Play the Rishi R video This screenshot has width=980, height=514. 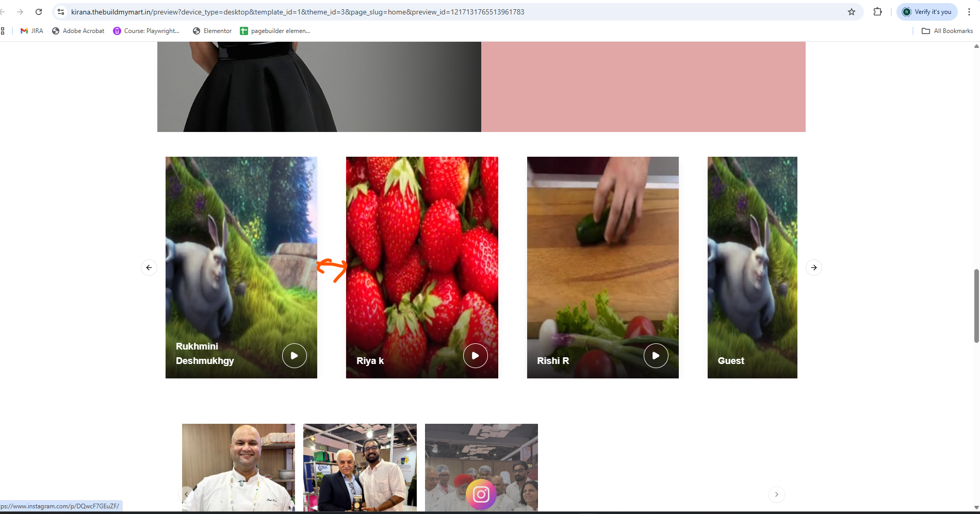(x=656, y=356)
